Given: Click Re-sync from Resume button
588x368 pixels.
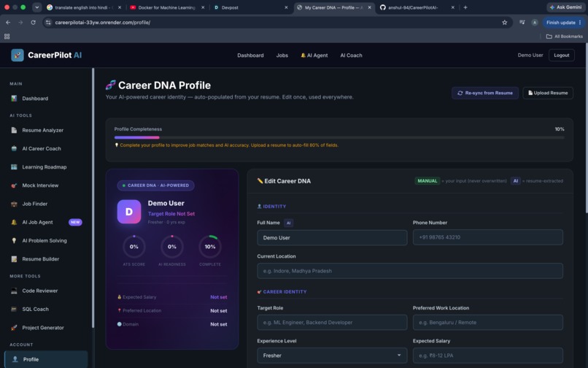Looking at the screenshot, I should (x=485, y=93).
